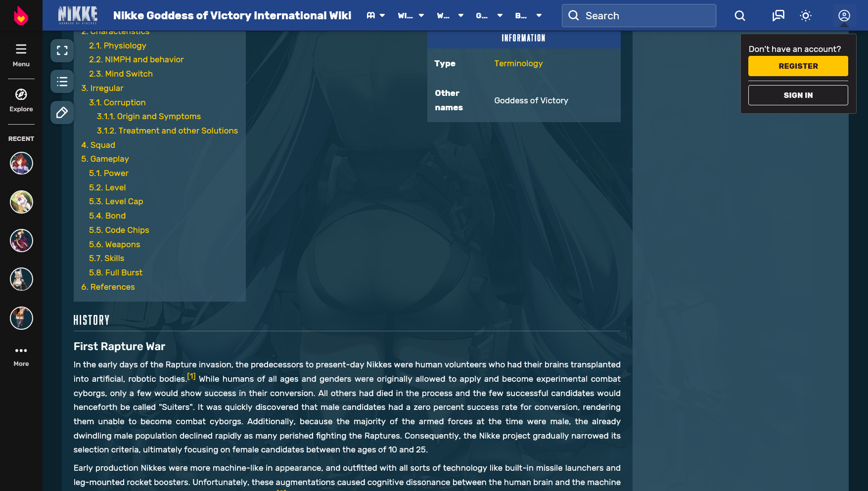Image resolution: width=868 pixels, height=491 pixels.
Task: Expand the 'G...' navigation dropdown
Action: 489,16
